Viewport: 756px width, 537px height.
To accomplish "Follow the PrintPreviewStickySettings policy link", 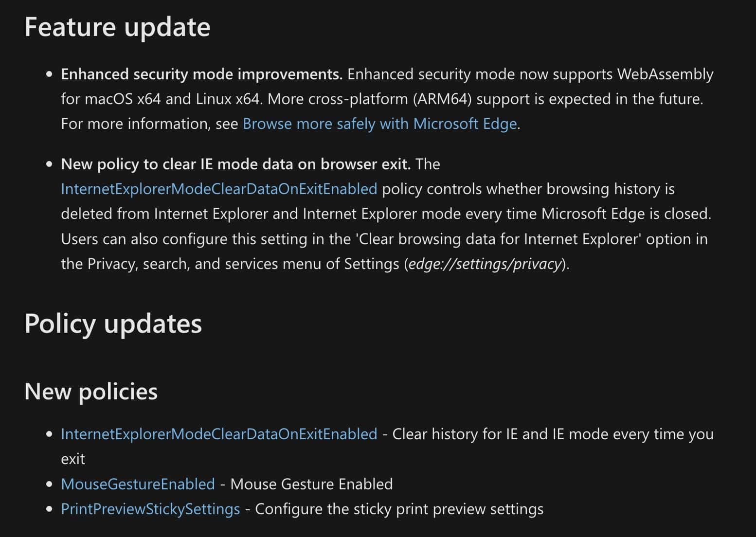I will click(x=150, y=509).
